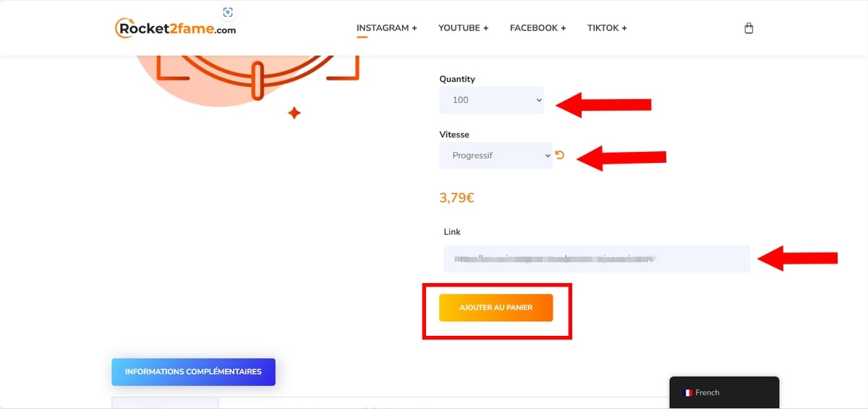868x409 pixels.
Task: Select the INFORMATIONS COMPLÉMENTAIRES tab button
Action: [193, 371]
